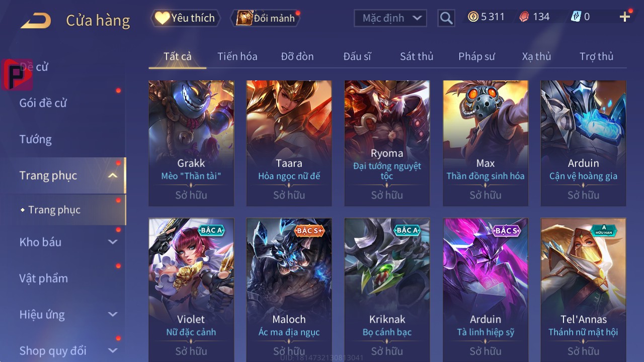Click the red P overlay icon

(17, 75)
